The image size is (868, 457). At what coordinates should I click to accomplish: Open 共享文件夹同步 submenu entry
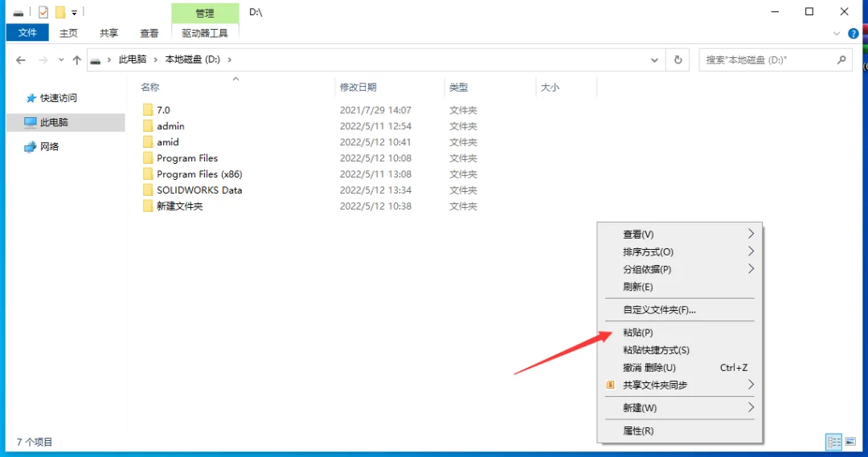click(680, 385)
